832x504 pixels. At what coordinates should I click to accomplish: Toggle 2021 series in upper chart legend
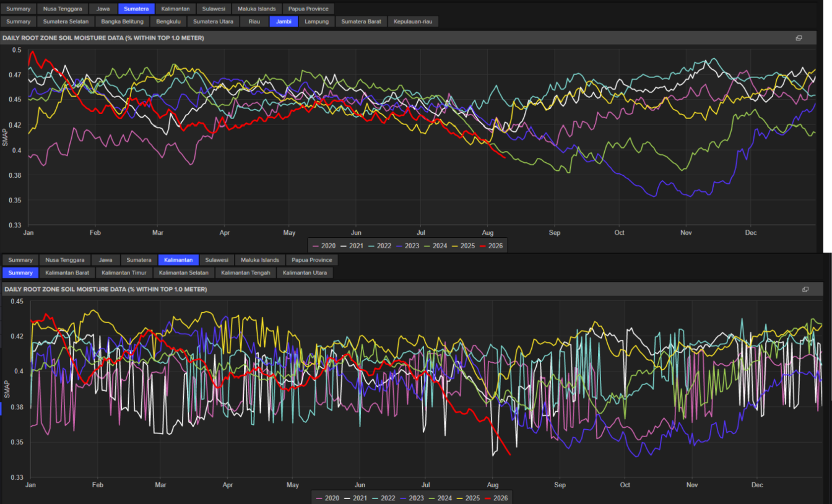[x=352, y=246]
